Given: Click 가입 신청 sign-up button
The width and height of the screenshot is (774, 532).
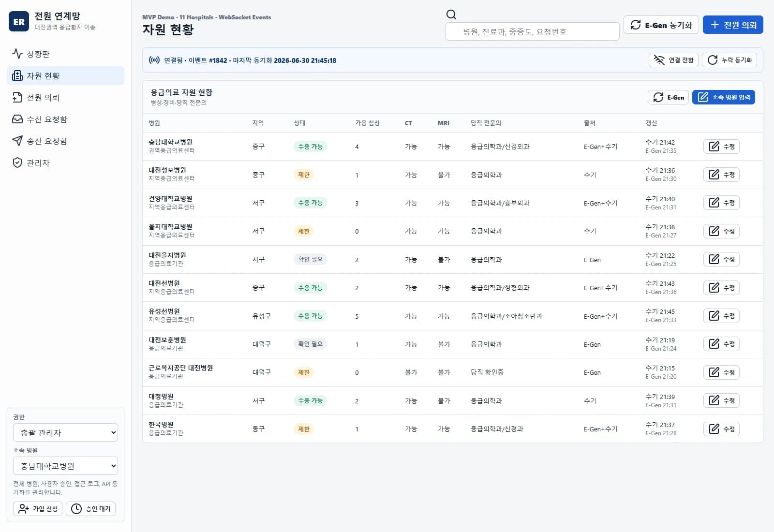Looking at the screenshot, I should point(38,509).
